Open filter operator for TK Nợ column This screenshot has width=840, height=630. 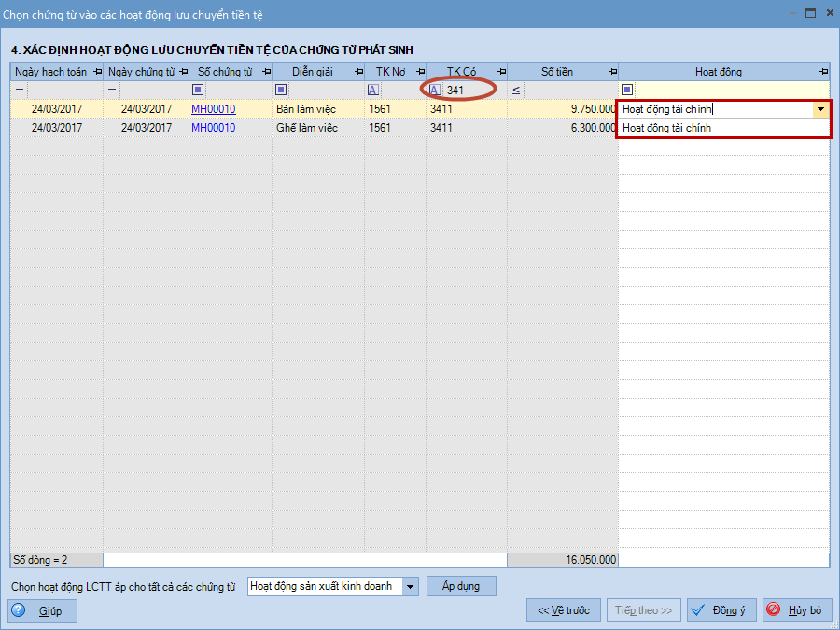[373, 90]
